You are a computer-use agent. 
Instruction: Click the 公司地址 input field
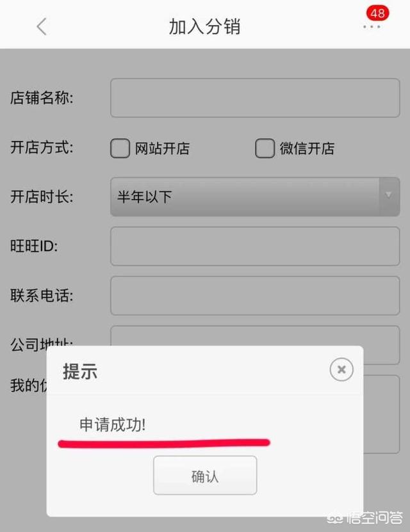click(x=255, y=336)
